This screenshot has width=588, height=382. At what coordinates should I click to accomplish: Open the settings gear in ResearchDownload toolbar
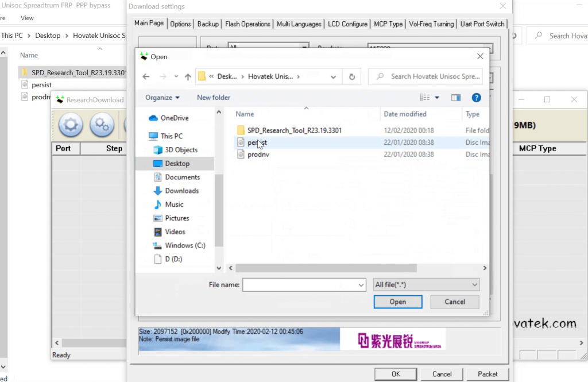pyautogui.click(x=70, y=125)
